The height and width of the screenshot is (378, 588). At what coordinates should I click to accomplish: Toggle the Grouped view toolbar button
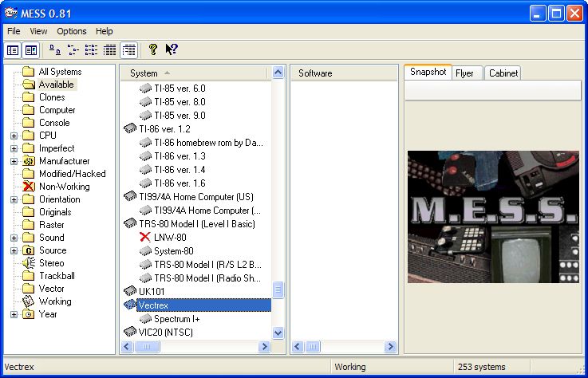coord(129,50)
